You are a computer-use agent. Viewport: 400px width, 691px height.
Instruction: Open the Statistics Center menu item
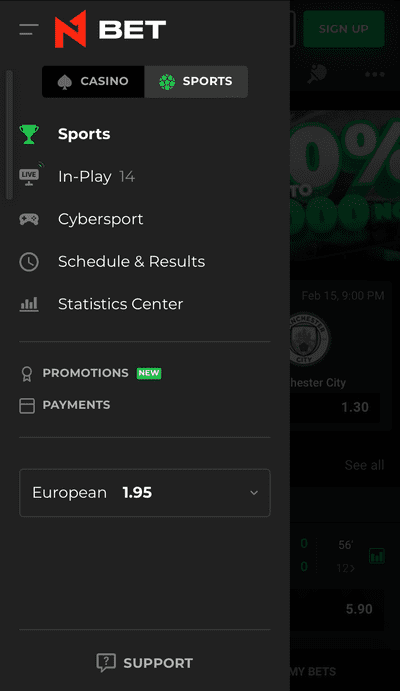click(121, 304)
